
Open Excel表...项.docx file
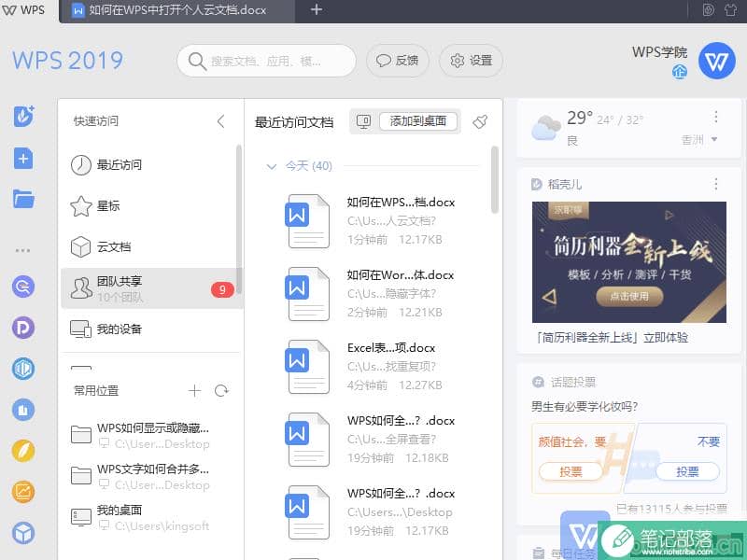(372, 366)
